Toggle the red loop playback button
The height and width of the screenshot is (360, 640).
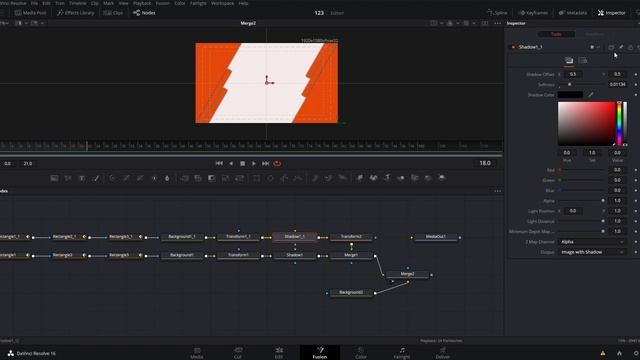(x=277, y=163)
